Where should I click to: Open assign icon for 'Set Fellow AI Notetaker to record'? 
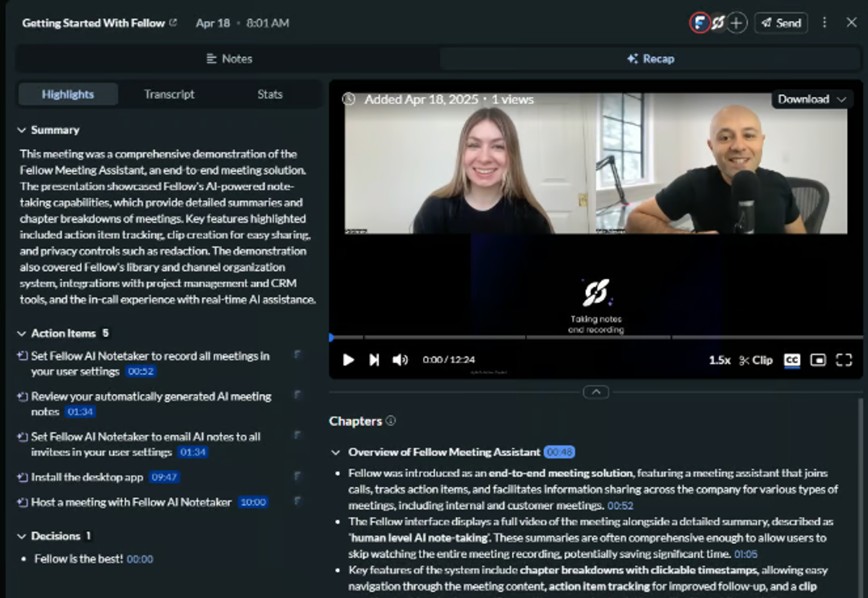click(x=297, y=355)
